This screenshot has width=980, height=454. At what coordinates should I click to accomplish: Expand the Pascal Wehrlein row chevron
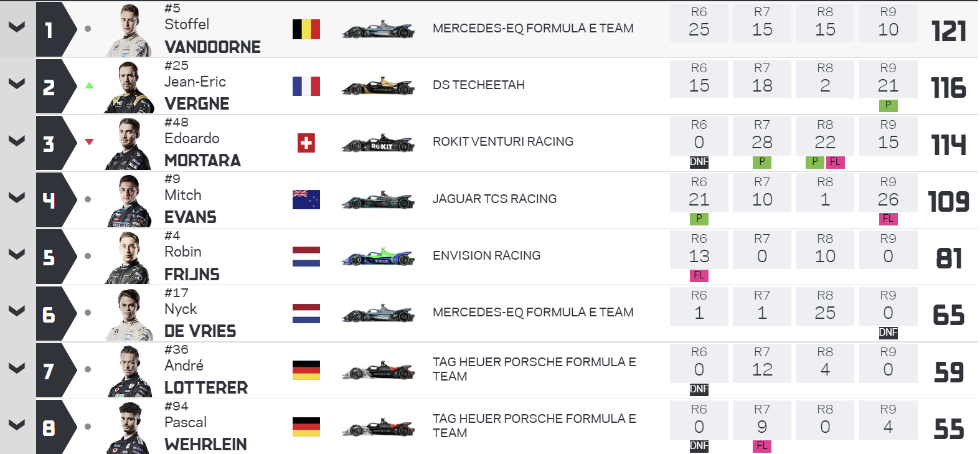(x=17, y=425)
